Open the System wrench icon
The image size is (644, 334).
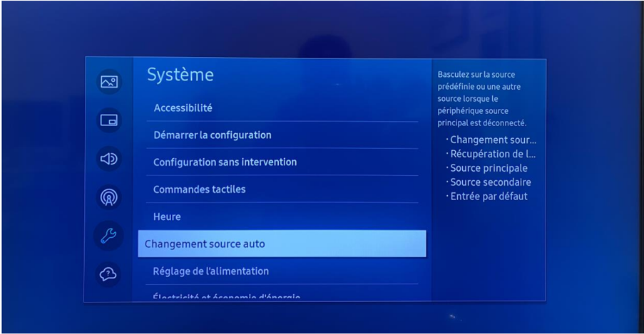109,236
